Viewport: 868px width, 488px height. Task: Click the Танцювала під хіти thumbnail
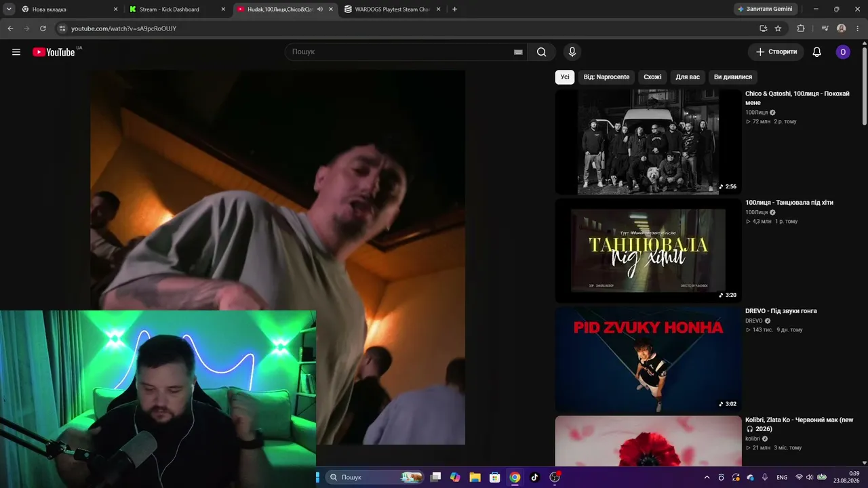coord(648,250)
